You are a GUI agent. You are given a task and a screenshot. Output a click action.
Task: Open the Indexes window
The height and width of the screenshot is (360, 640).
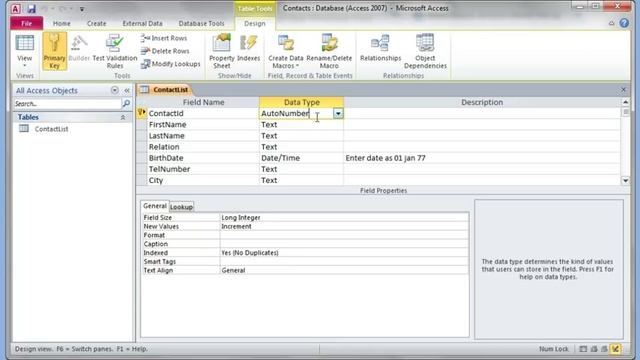click(249, 49)
